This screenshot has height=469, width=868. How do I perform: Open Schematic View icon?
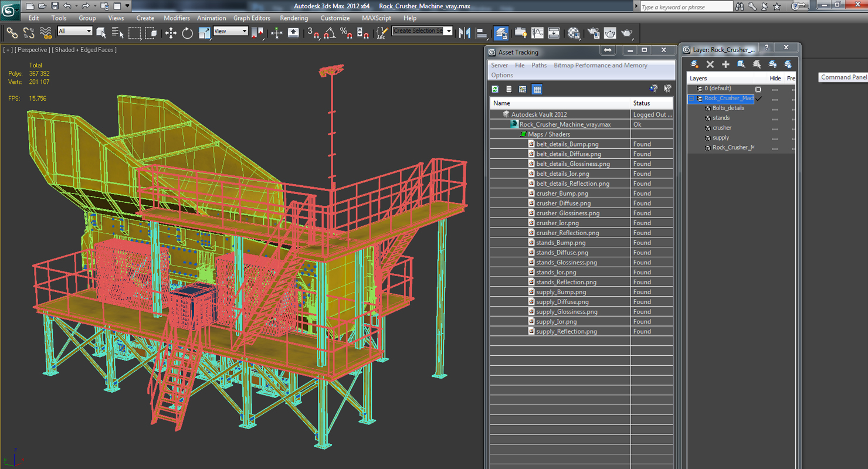pos(554,33)
